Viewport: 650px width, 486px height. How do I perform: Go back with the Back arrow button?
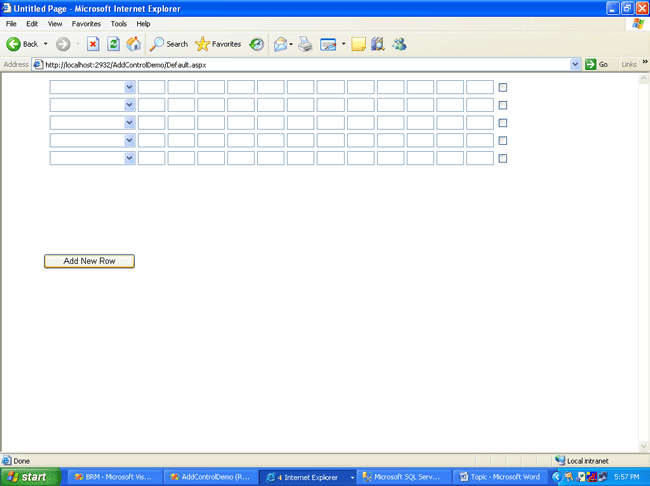point(22,44)
